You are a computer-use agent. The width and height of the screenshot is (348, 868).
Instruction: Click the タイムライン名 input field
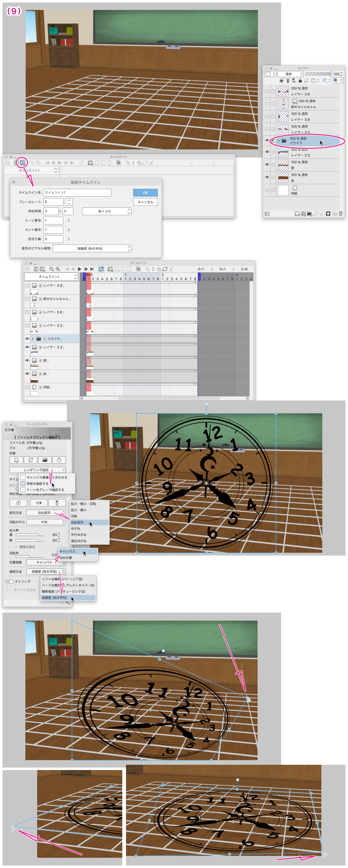(x=77, y=193)
